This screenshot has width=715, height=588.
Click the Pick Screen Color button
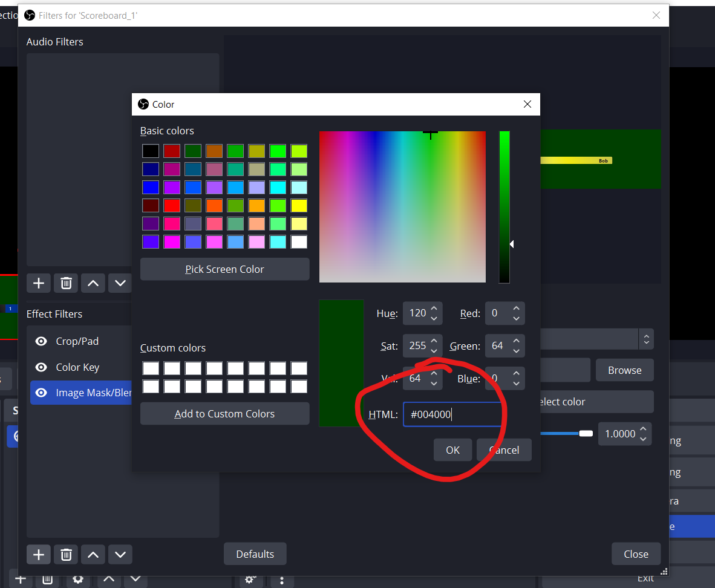pos(224,269)
